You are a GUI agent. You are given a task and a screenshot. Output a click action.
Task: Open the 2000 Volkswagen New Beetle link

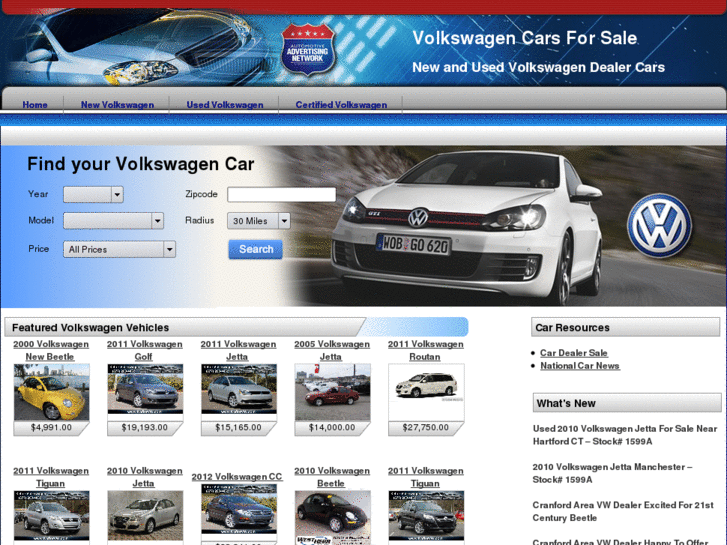point(51,350)
